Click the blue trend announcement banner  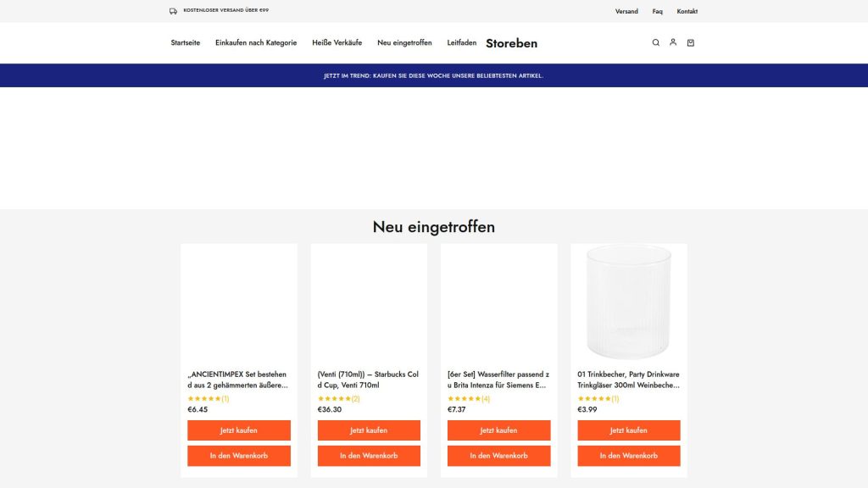tap(434, 75)
